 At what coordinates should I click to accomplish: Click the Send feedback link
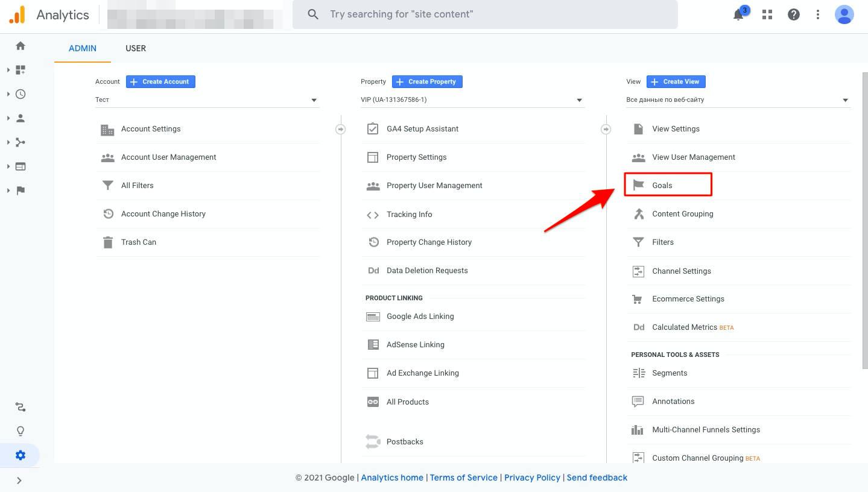tap(597, 478)
